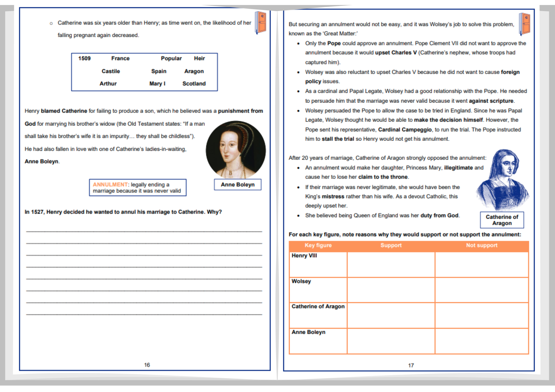Viewport: 555px width, 392px height.
Task: Click the Support cell for Catherine of Aragon
Action: click(391, 315)
